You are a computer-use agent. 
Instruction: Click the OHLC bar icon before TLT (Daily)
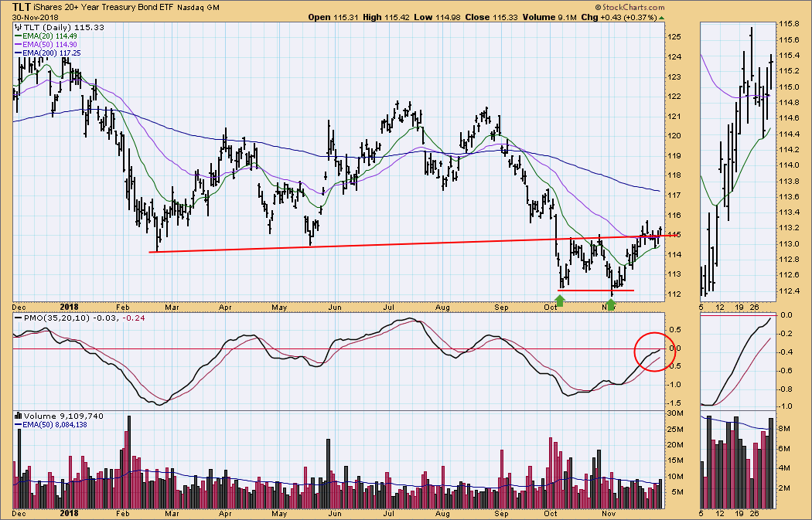click(18, 27)
